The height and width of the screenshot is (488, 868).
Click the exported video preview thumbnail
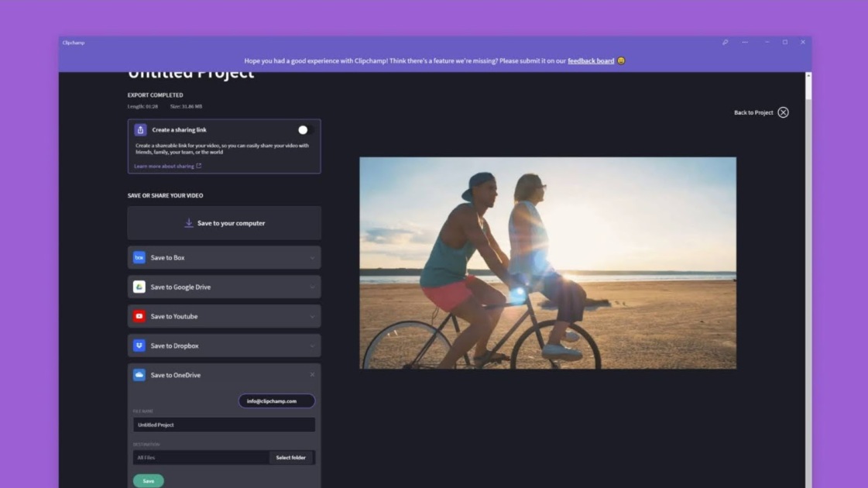point(547,263)
